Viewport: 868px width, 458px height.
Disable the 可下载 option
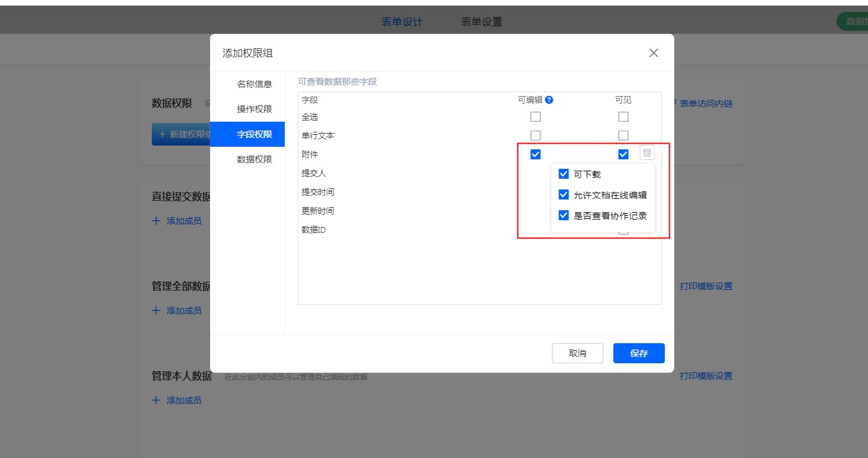tap(564, 174)
